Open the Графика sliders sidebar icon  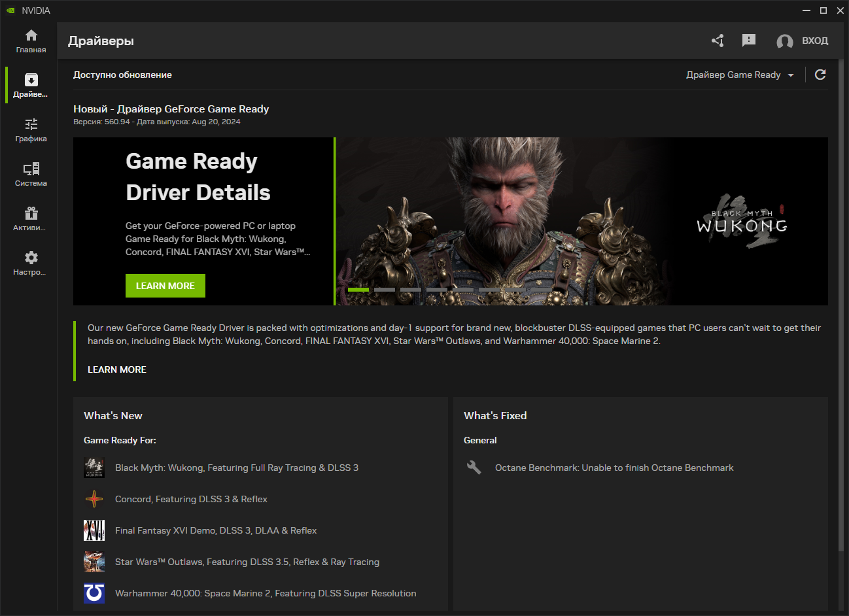coord(31,129)
